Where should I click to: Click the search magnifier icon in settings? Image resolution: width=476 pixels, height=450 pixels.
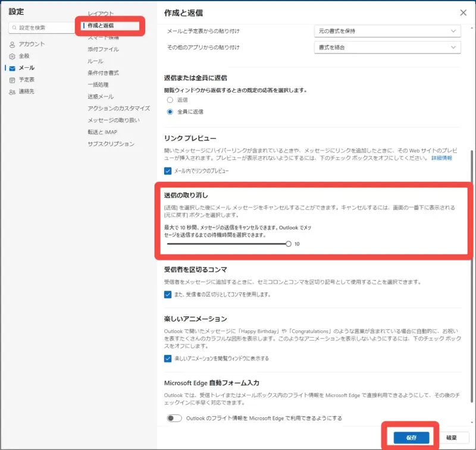(14, 27)
